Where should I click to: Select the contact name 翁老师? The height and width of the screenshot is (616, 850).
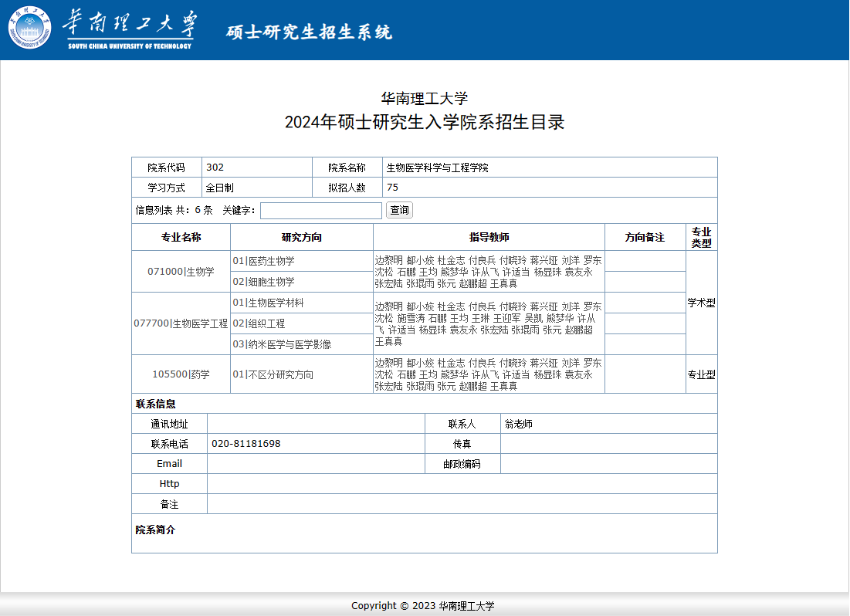(x=519, y=424)
